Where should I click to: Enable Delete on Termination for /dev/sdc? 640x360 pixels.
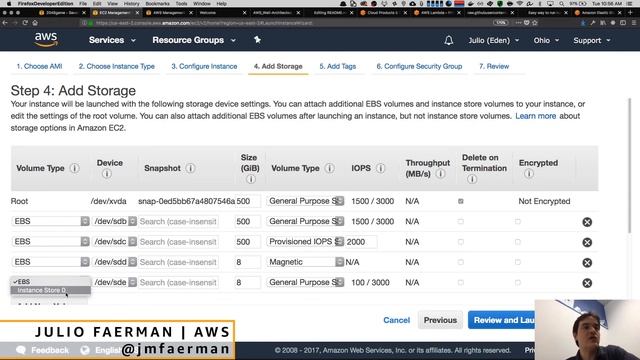coord(460,242)
